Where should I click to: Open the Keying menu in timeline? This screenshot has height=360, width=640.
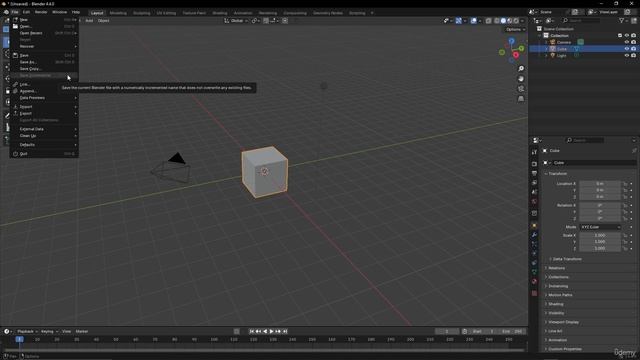tap(49, 331)
